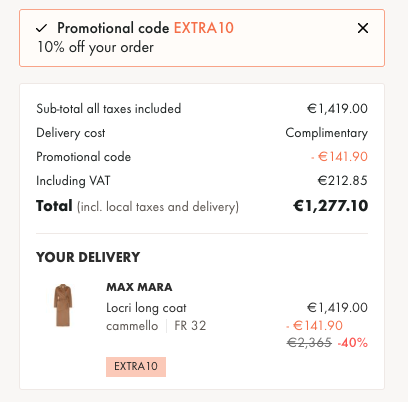Click the crossed-out original price €2,365

[309, 343]
